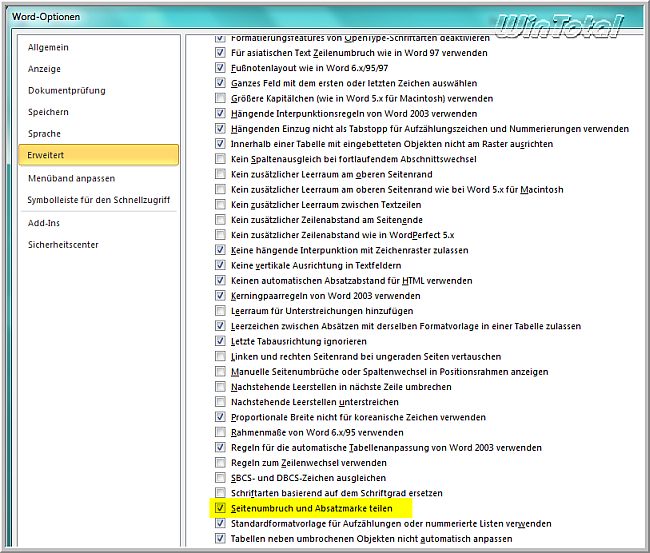Image resolution: width=650 pixels, height=553 pixels.
Task: Select the Erweitert category
Action: pyautogui.click(x=99, y=155)
